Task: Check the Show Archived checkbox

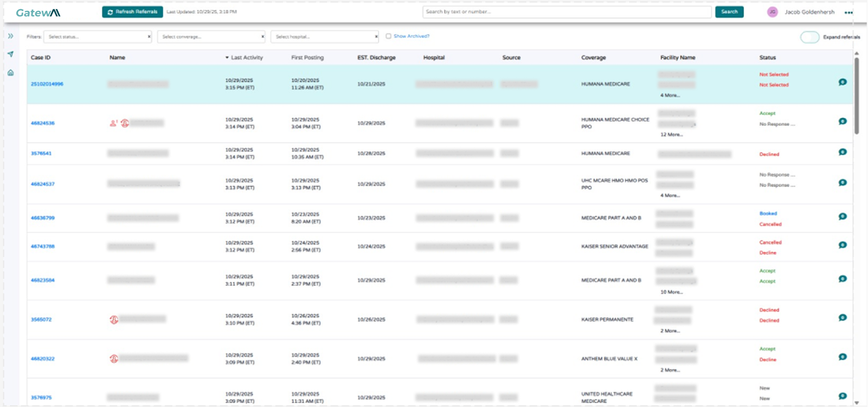Action: (x=388, y=36)
